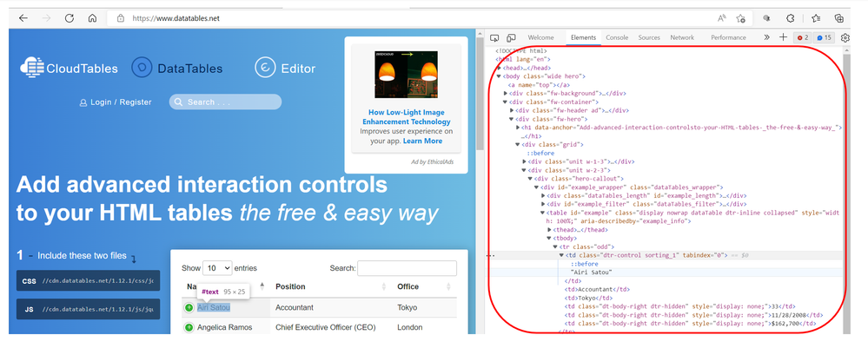This screenshot has height=348, width=868.
Task: Collapse div class hero-callout node
Action: click(x=530, y=179)
